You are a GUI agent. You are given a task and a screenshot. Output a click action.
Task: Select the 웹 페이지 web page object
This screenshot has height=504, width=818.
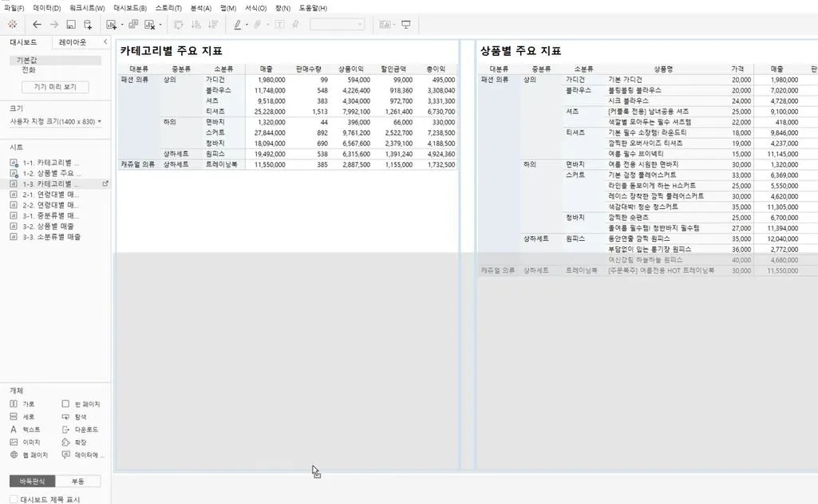tap(29, 455)
